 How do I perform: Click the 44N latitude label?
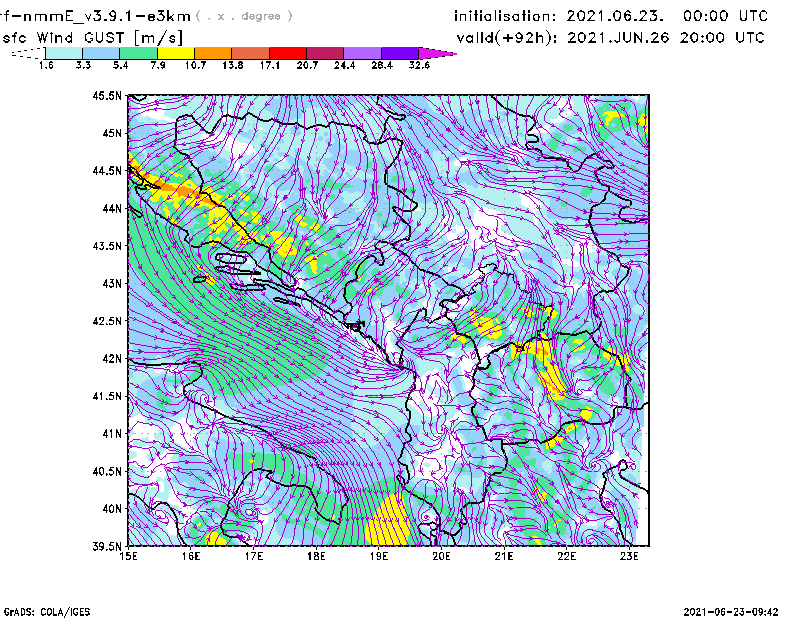pyautogui.click(x=112, y=208)
